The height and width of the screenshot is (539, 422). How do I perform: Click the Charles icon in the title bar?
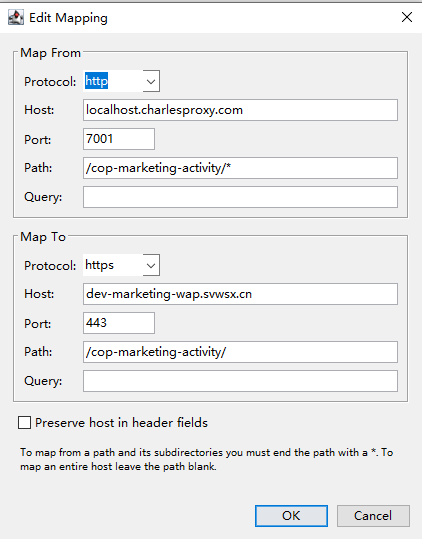pyautogui.click(x=16, y=17)
